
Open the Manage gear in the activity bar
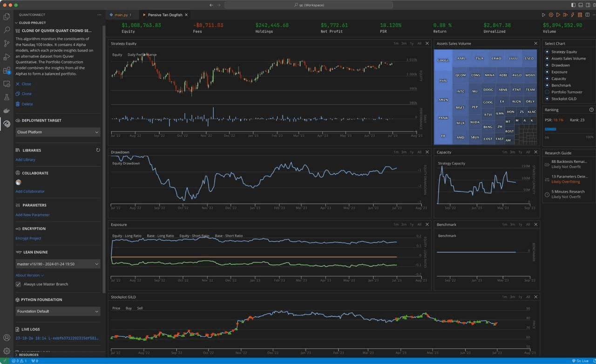7,351
